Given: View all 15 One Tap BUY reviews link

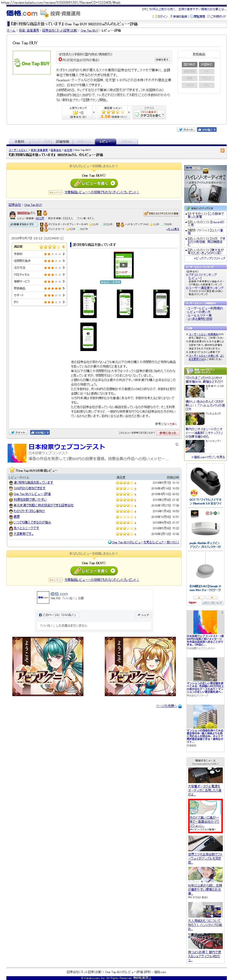Looking at the screenshot, I should (x=145, y=542).
